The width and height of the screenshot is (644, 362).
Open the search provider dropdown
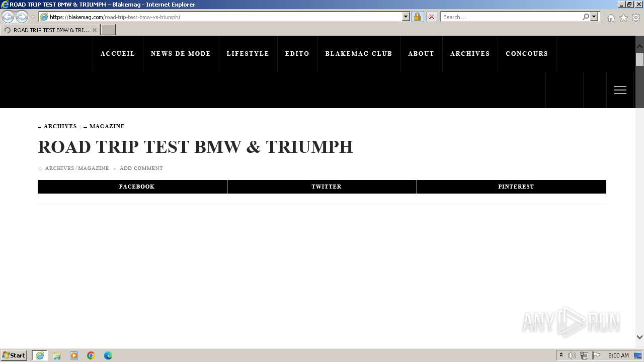pyautogui.click(x=594, y=17)
